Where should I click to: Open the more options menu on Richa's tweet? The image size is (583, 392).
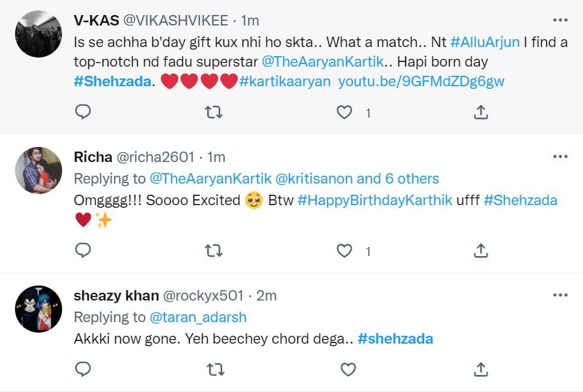coord(559,157)
